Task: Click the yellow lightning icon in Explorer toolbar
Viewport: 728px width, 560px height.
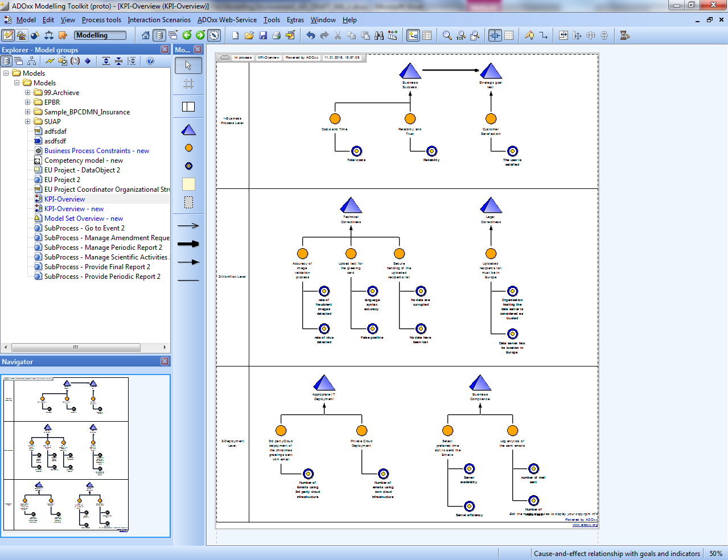Action: 50,61
